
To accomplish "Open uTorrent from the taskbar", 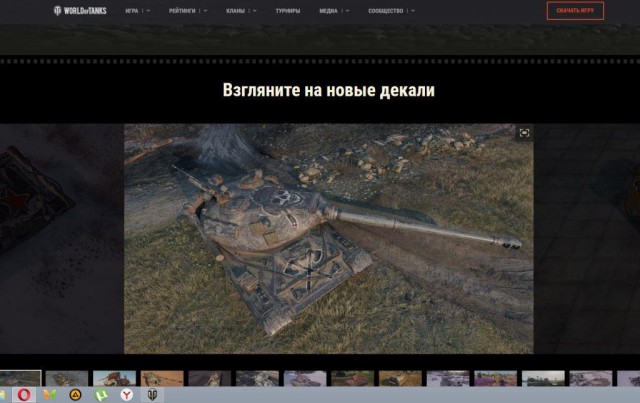I will coord(101,394).
